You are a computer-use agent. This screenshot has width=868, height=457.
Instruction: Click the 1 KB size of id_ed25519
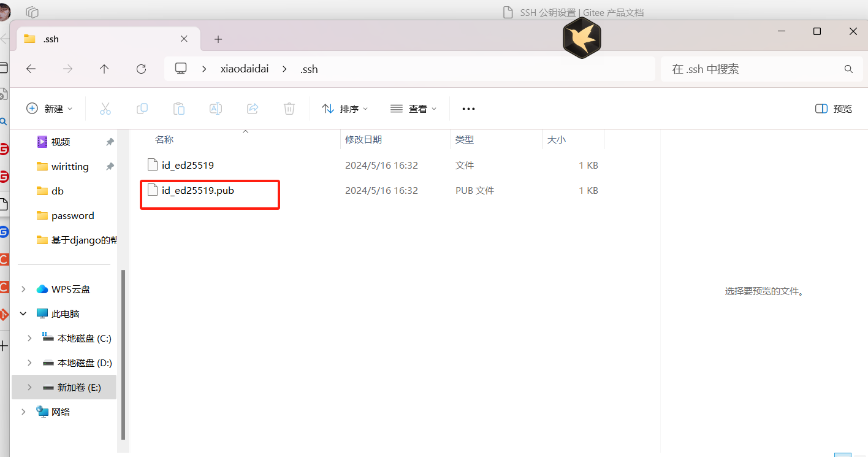[588, 165]
